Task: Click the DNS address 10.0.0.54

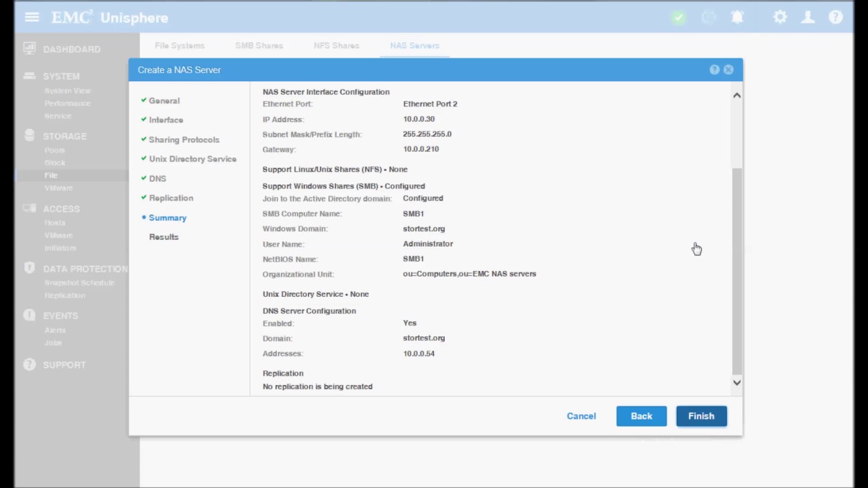Action: pos(419,353)
